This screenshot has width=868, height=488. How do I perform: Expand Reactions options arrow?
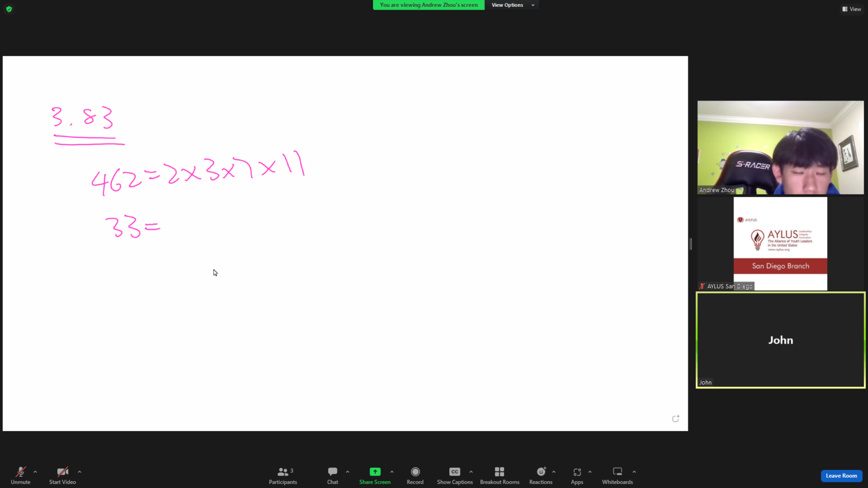coord(554,472)
